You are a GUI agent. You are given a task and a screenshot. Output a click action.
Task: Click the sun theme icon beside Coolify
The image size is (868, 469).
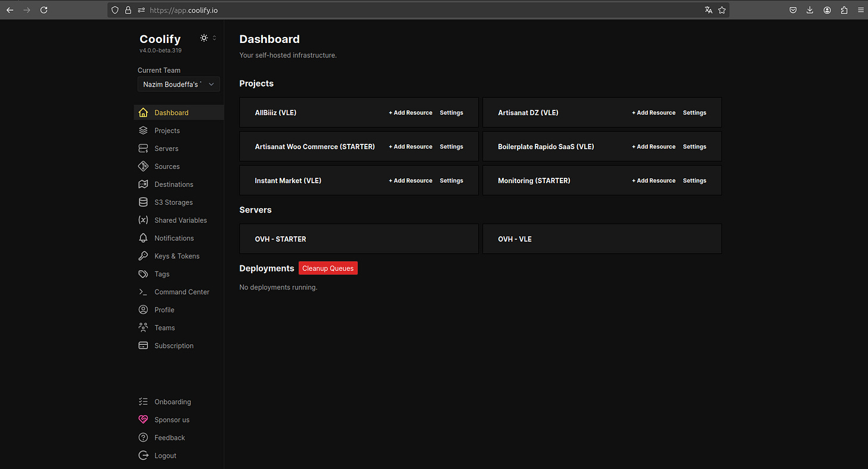204,38
